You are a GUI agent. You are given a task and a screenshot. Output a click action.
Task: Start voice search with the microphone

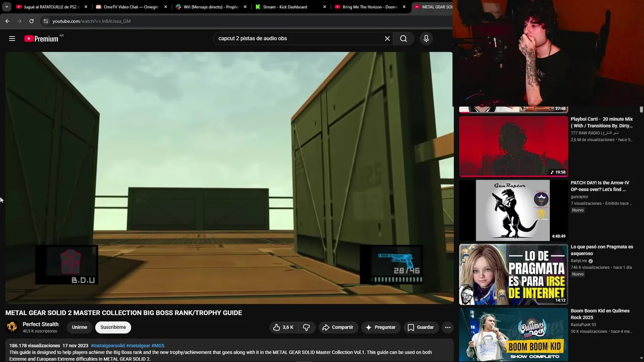click(x=426, y=39)
